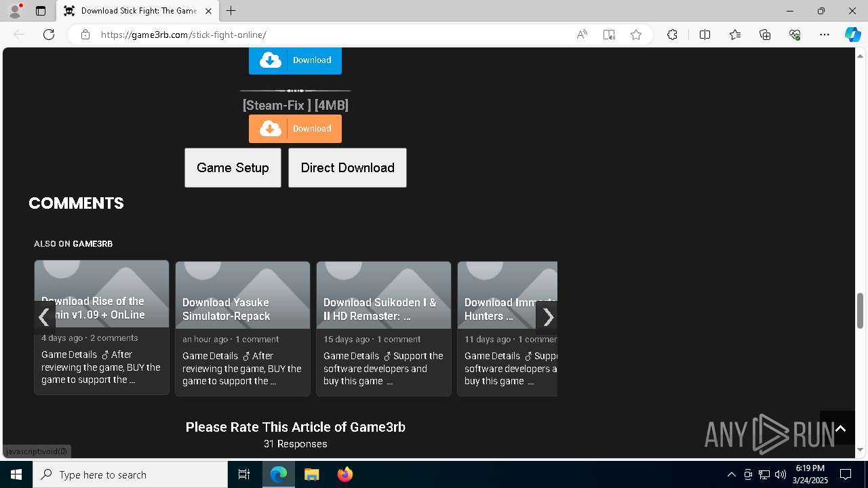The height and width of the screenshot is (488, 868).
Task: Open the volume control in tray
Action: click(x=780, y=474)
